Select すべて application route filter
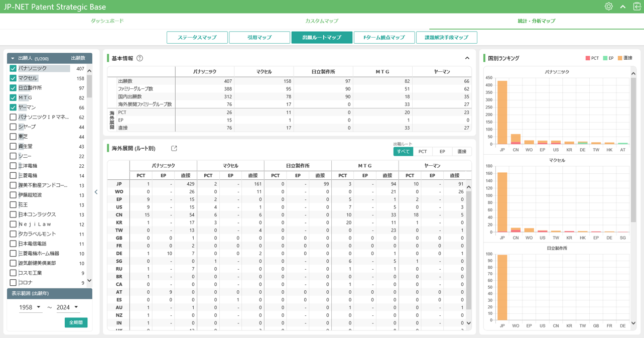The height and width of the screenshot is (338, 644). pyautogui.click(x=403, y=151)
